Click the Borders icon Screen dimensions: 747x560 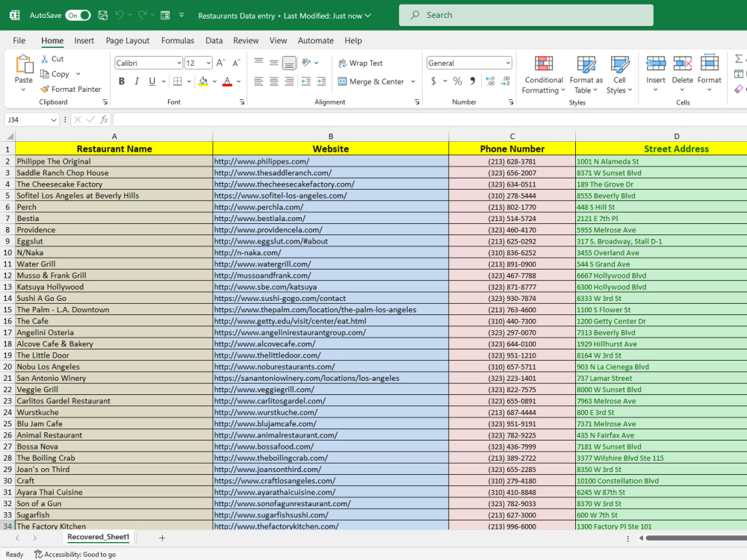pos(178,81)
